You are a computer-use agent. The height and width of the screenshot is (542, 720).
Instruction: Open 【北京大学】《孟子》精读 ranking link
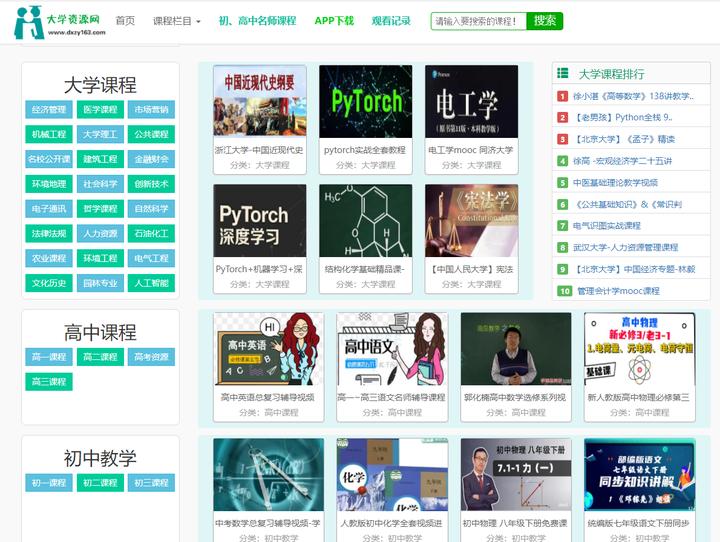point(624,139)
